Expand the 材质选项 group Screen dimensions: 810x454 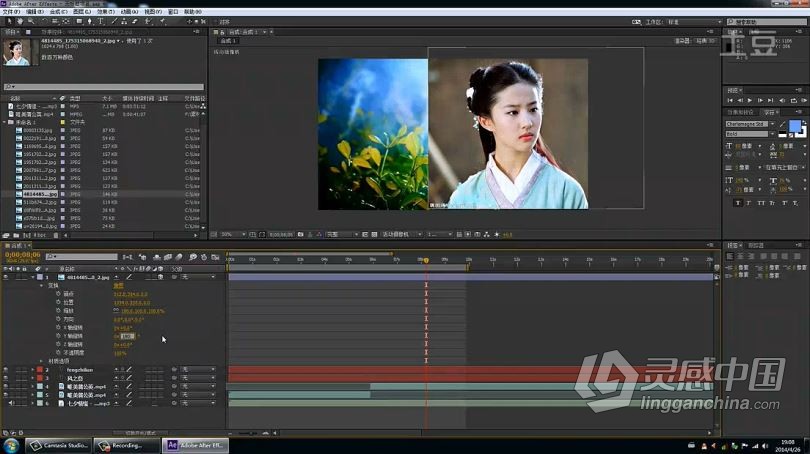pos(42,361)
